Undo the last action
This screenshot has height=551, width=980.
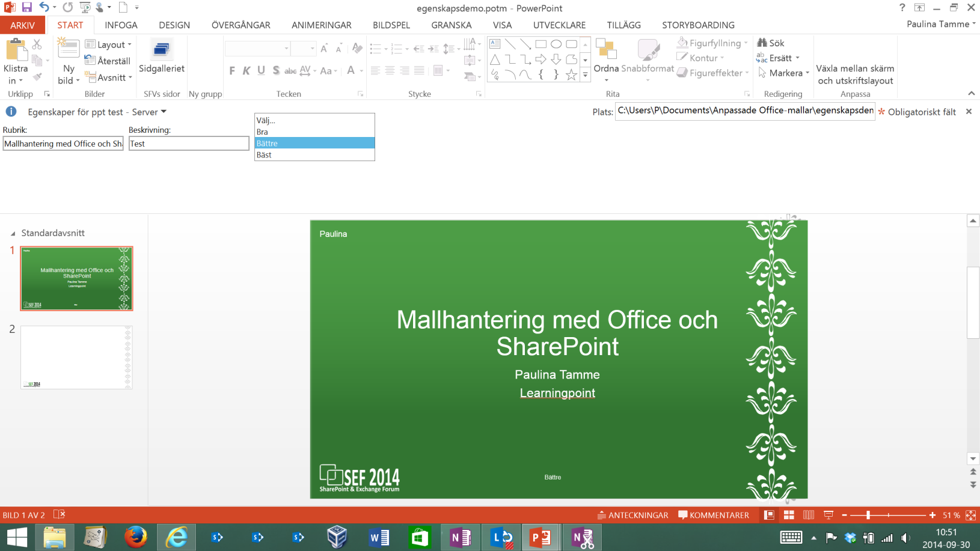coord(44,7)
